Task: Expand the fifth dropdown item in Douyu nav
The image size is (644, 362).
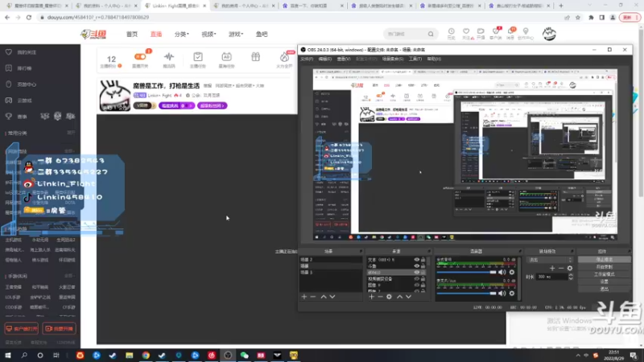Action: 236,34
